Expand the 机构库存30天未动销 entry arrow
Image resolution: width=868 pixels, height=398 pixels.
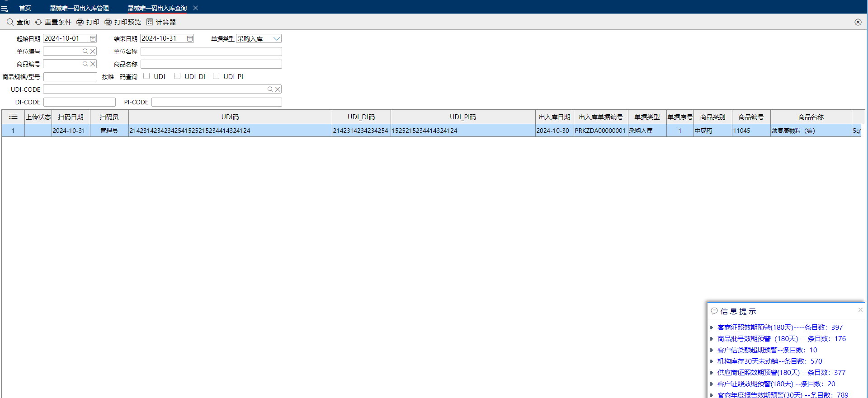tap(712, 361)
